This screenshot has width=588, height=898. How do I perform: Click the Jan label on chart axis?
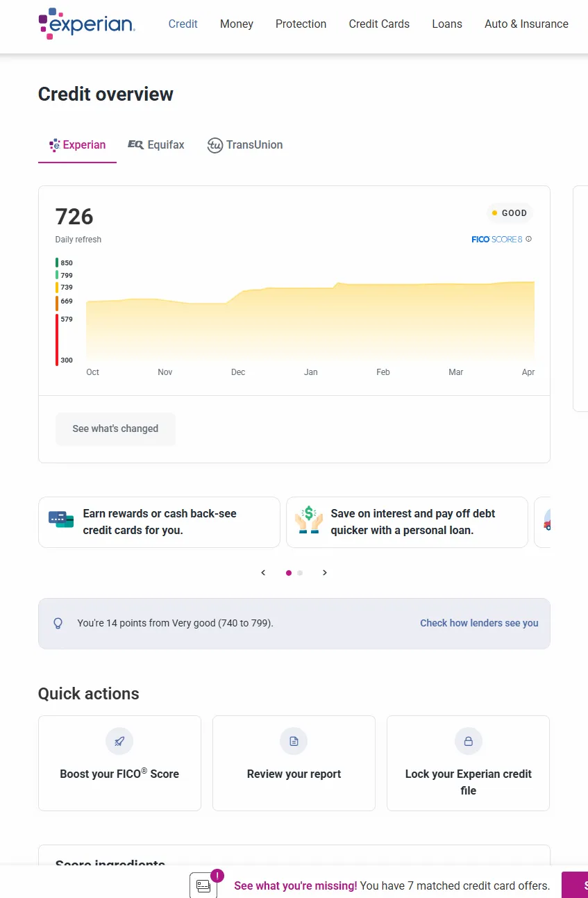[x=311, y=372]
